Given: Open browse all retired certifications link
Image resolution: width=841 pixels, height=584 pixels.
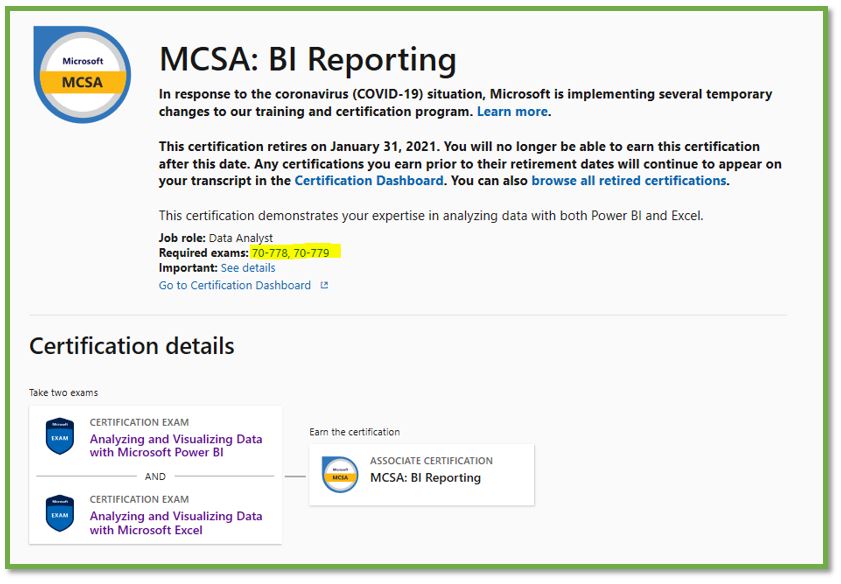Looking at the screenshot, I should 629,181.
